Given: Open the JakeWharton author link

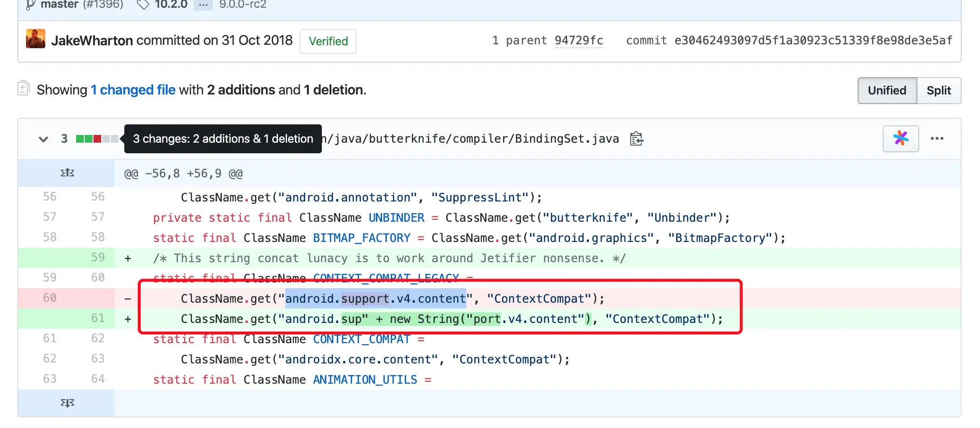Looking at the screenshot, I should 92,40.
